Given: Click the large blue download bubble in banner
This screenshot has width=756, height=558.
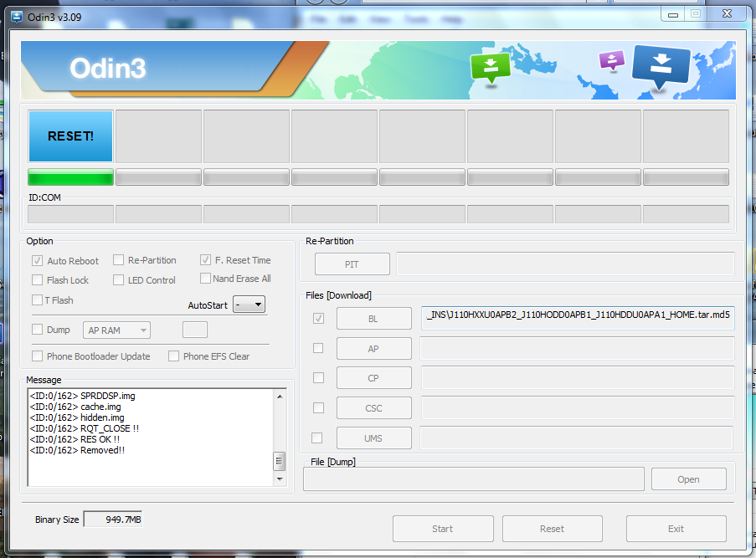Looking at the screenshot, I should click(x=661, y=67).
